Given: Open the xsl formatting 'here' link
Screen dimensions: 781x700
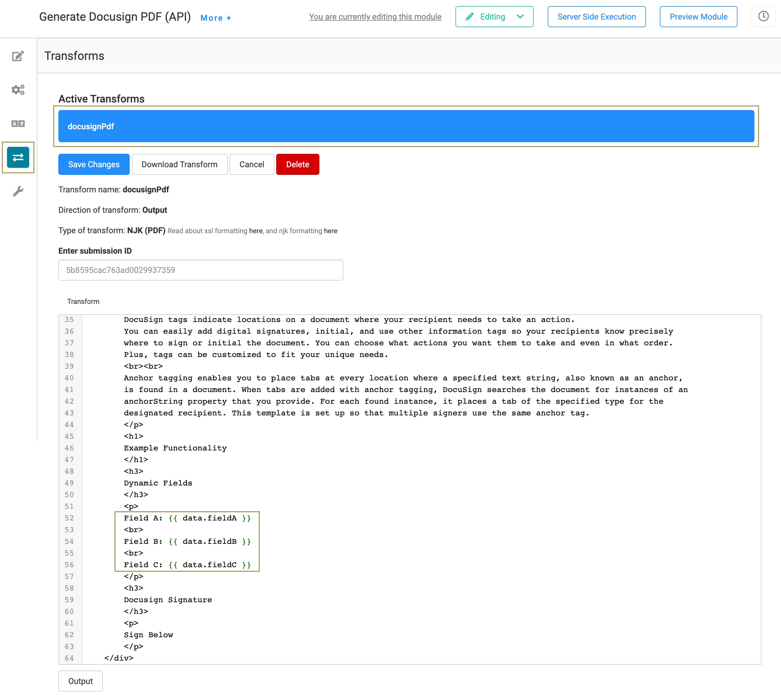Looking at the screenshot, I should click(255, 231).
